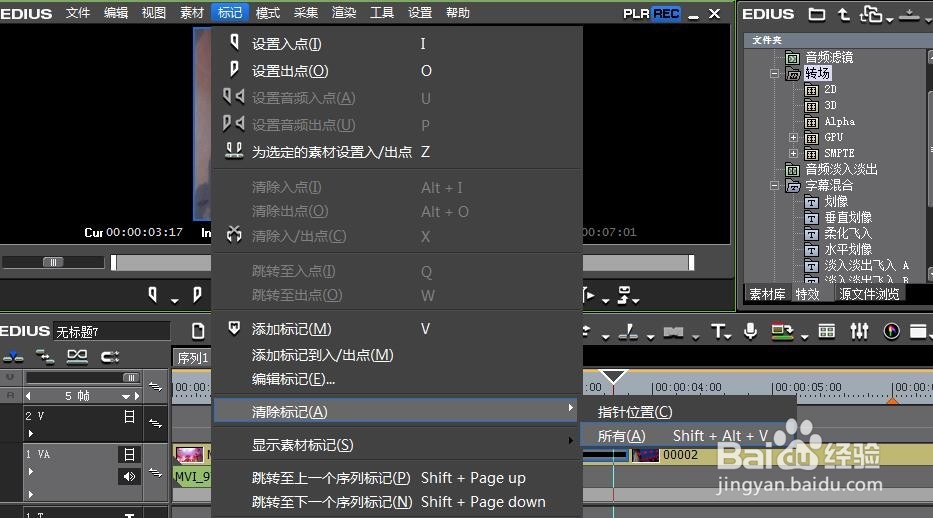Image resolution: width=933 pixels, height=518 pixels.
Task: Click the 序列1 timeline tab
Action: click(x=192, y=357)
